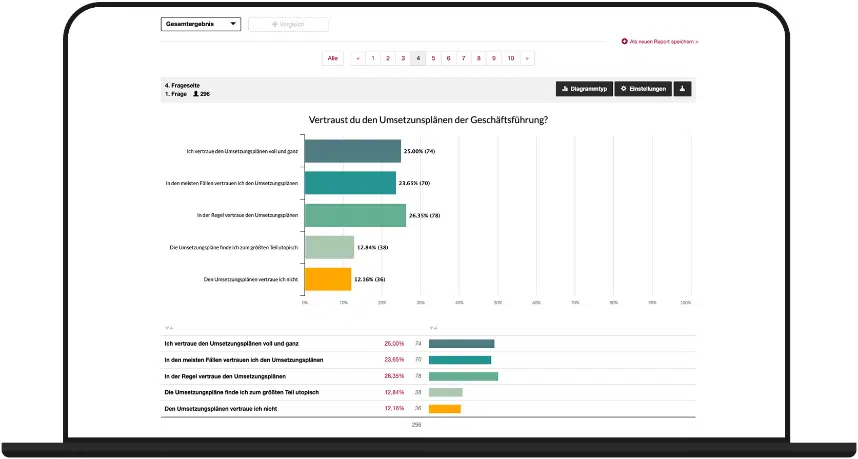858x459 pixels.
Task: Go to next page with » arrow
Action: (x=527, y=58)
